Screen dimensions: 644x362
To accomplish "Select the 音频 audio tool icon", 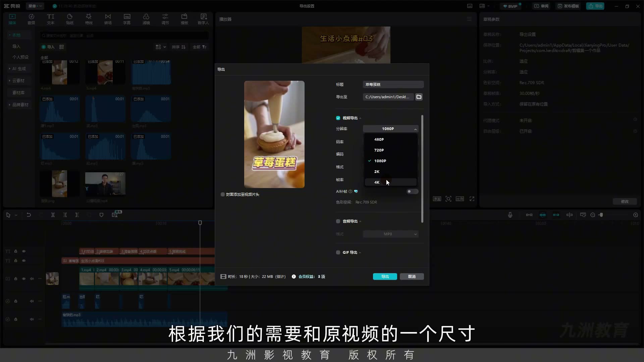I will pyautogui.click(x=31, y=19).
